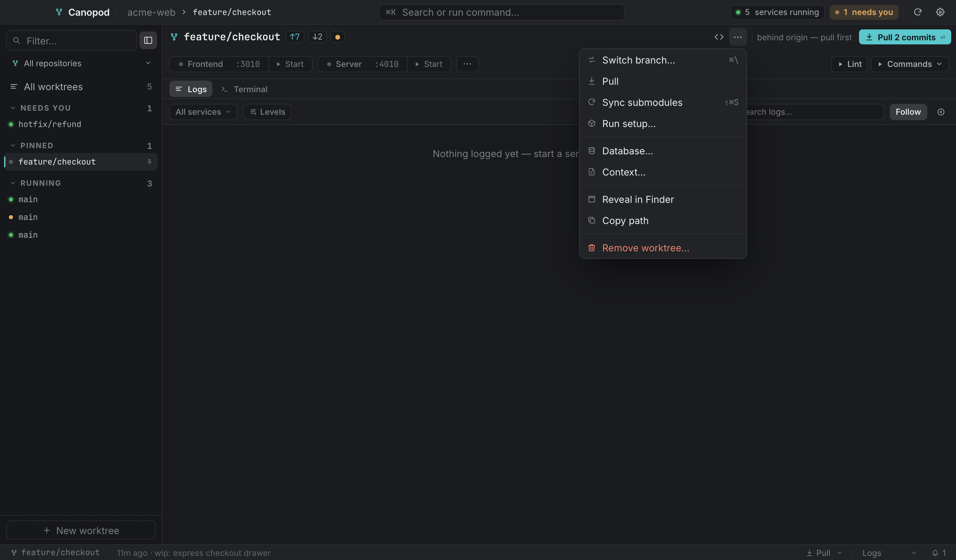Open the status bar Logs dropdown
Screen dimensions: 956x560
tap(889, 553)
